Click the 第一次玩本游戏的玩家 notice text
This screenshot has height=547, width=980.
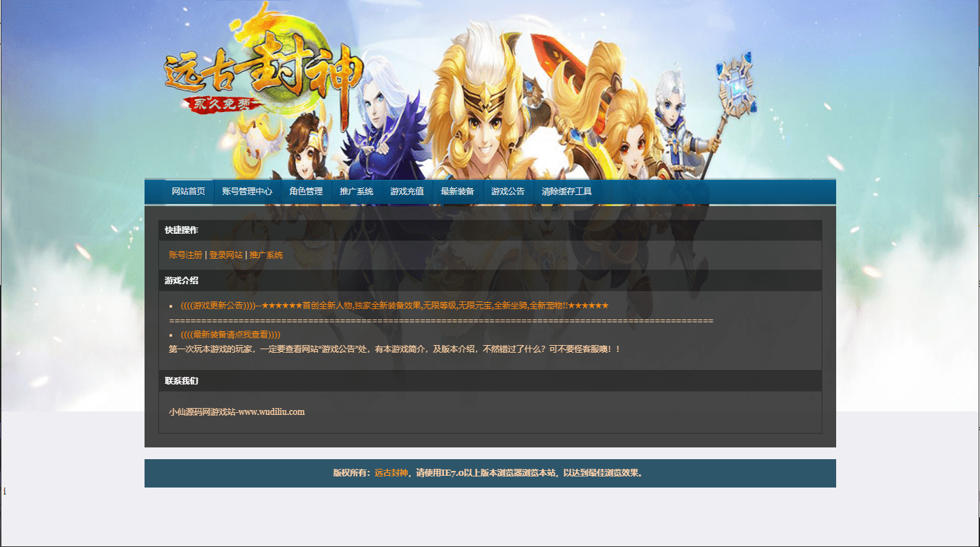coord(394,349)
